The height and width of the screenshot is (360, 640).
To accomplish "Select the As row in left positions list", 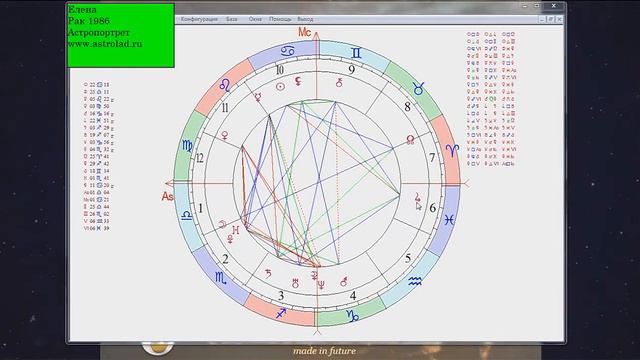I will pyautogui.click(x=97, y=192).
